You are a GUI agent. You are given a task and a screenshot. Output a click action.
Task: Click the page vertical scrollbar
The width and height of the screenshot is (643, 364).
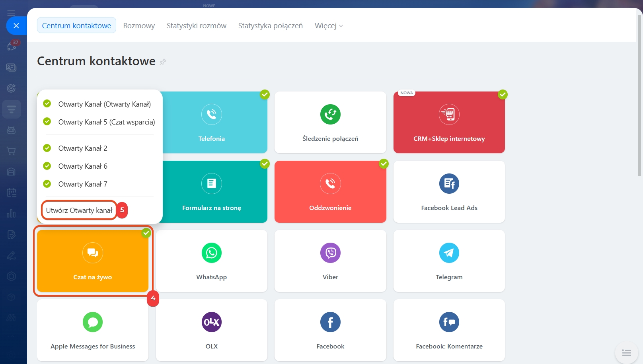[x=640, y=95]
